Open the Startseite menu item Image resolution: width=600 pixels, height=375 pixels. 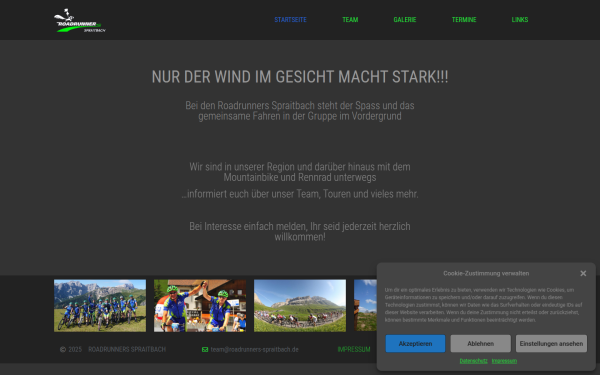click(x=290, y=20)
